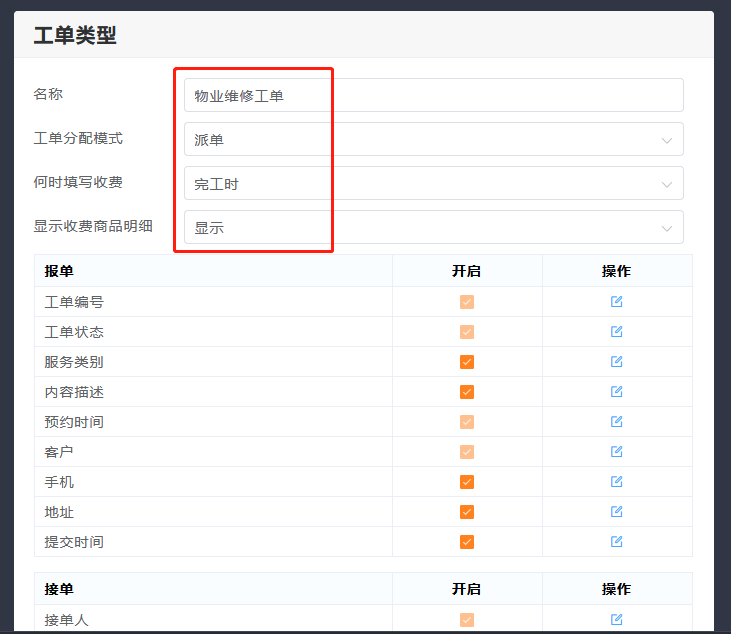Viewport: 731px width, 634px height.
Task: Toggle the 内容描述 enabled checkbox
Action: (467, 392)
